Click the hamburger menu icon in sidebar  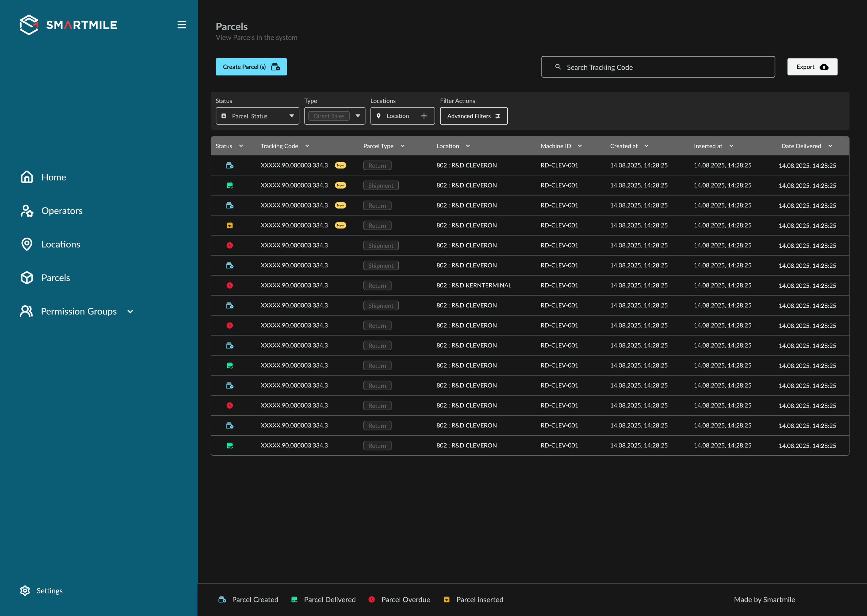[x=182, y=25]
